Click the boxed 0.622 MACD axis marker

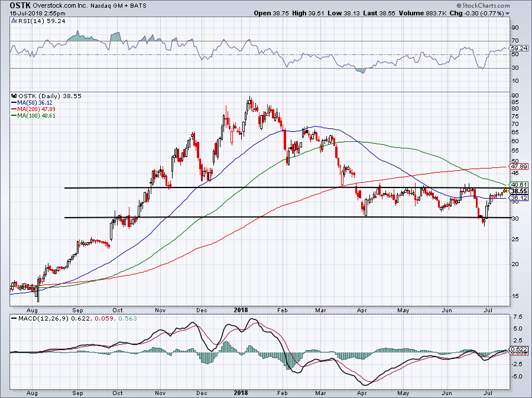[x=519, y=349]
